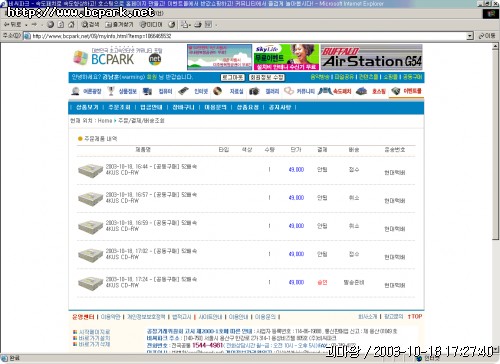Image resolution: width=500 pixels, height=364 pixels.
Task: Open the 갤러리 category with camera icon
Action: [264, 91]
